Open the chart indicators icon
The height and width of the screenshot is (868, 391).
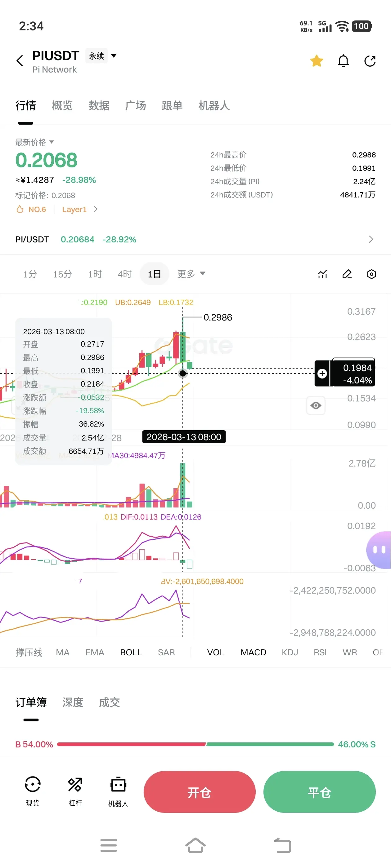[x=322, y=274]
